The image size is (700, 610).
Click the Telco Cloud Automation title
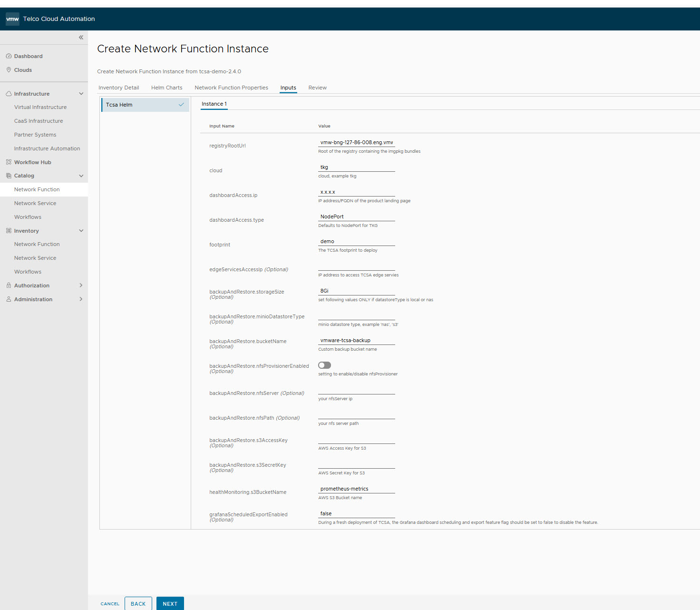(x=59, y=19)
